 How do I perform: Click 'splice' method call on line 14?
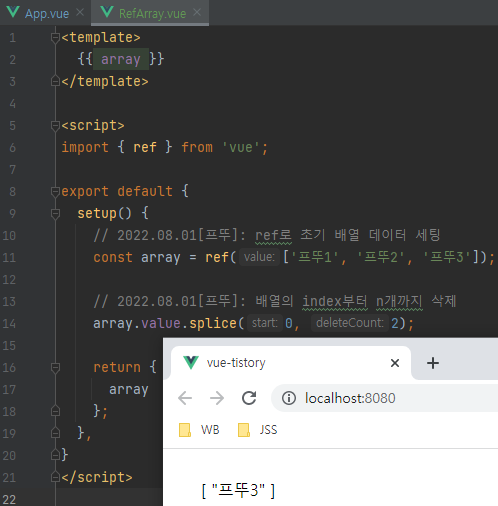click(x=213, y=323)
